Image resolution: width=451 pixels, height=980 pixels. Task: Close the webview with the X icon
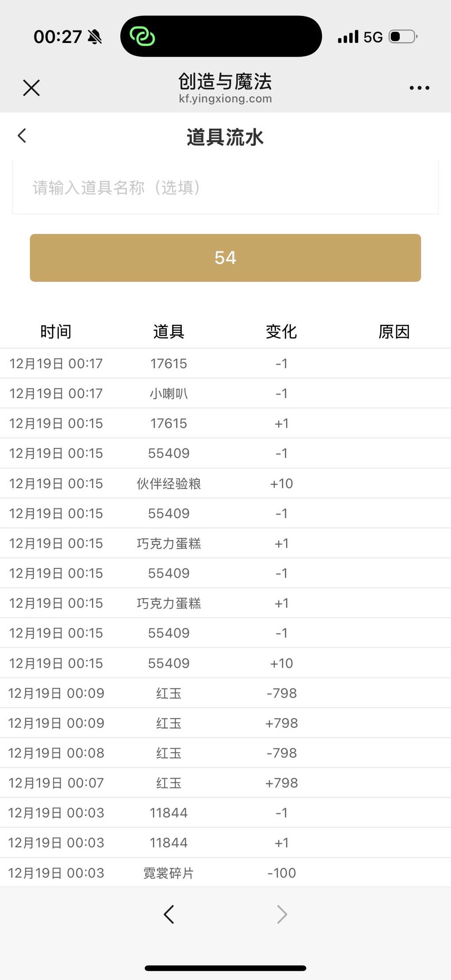pyautogui.click(x=31, y=87)
